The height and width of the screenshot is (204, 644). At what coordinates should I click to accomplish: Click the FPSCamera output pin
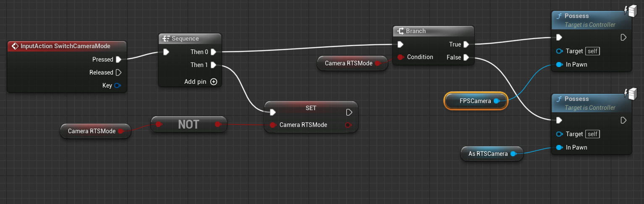tap(497, 101)
